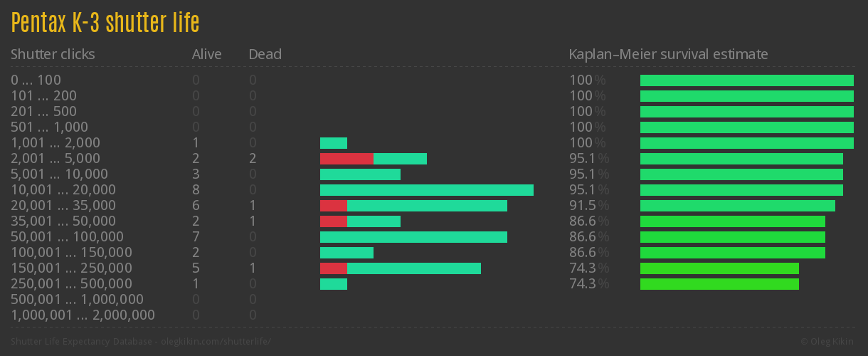
Task: Select the "Shutter clicks" column header
Action: [53, 54]
